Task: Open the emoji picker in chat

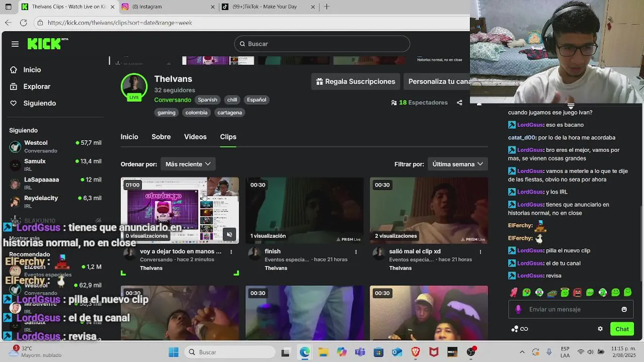Action: [x=624, y=309]
